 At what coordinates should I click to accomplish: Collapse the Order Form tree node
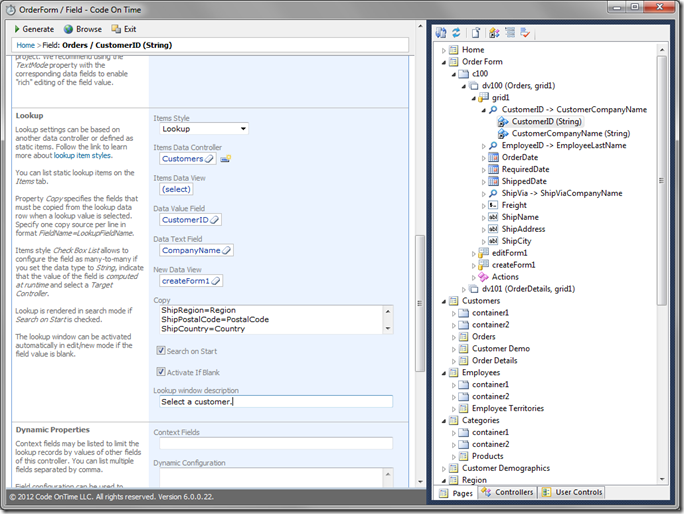click(x=443, y=62)
